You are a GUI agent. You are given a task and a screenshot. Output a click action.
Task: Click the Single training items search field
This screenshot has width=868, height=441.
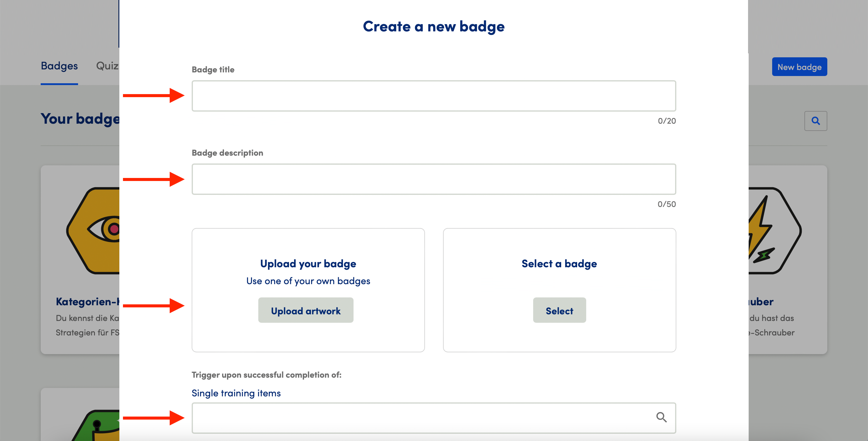[x=434, y=418]
